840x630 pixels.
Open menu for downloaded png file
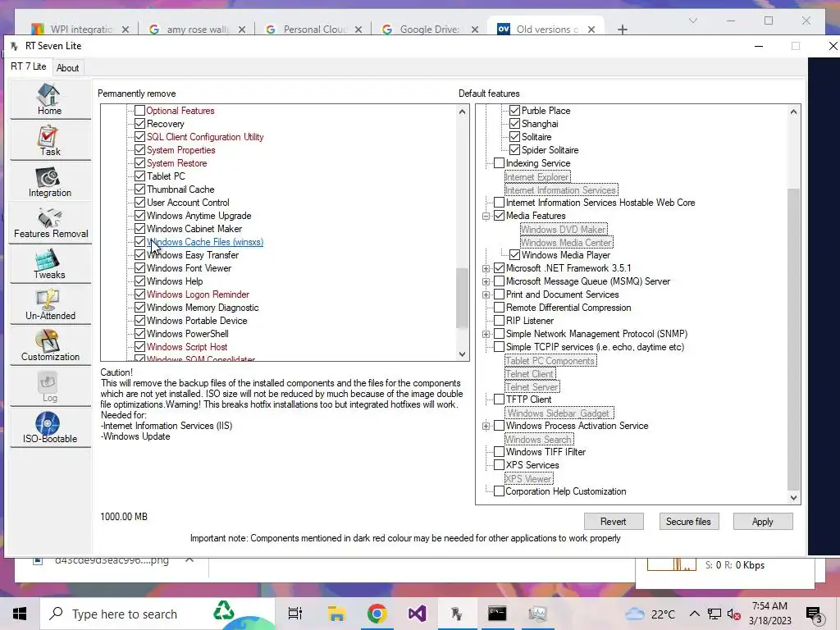pos(189,559)
